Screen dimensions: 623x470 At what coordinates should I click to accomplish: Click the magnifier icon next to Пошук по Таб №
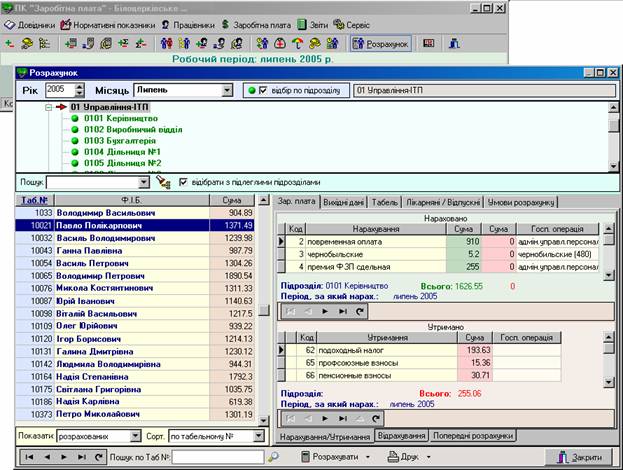tap(273, 457)
